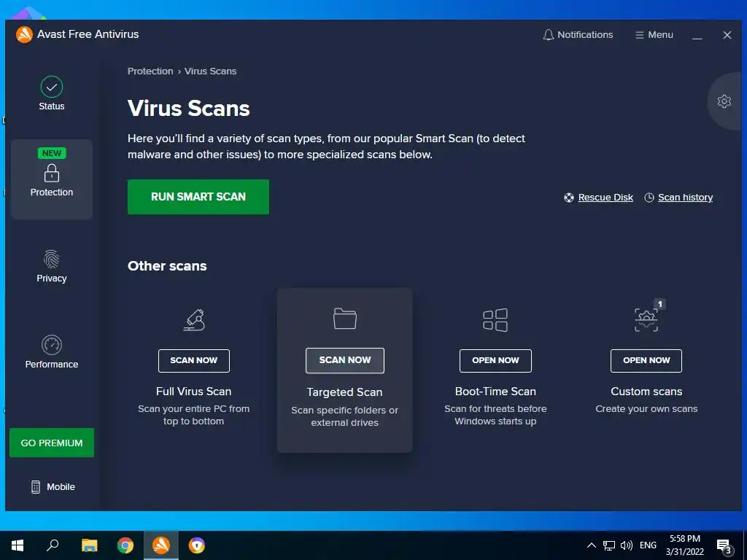747x560 pixels.
Task: Open the action center notifications icon
Action: click(724, 546)
